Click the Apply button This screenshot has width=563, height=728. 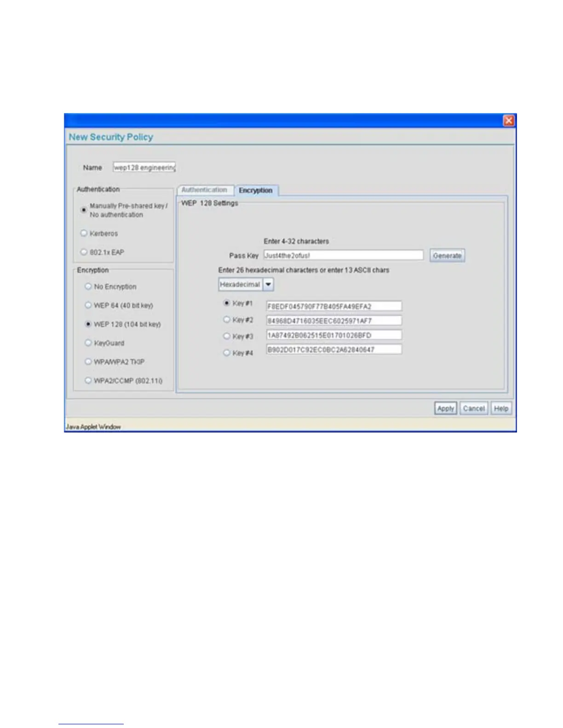[445, 408]
